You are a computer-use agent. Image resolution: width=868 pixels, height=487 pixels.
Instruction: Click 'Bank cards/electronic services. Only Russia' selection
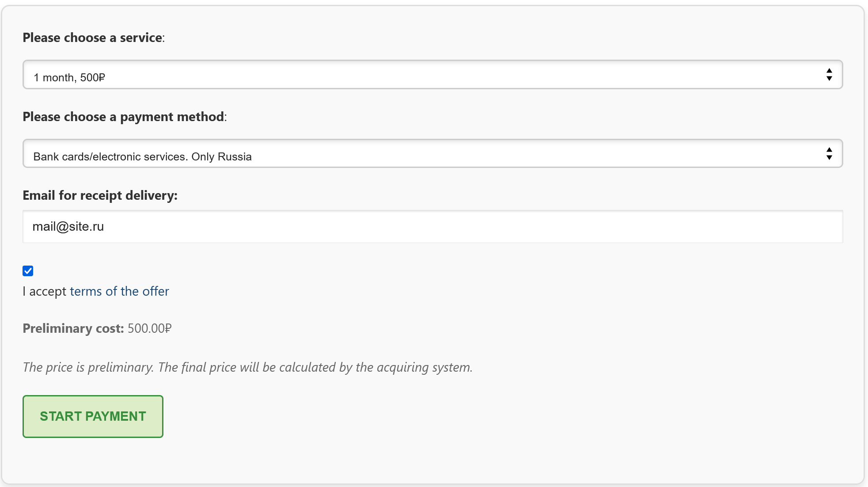[142, 157]
